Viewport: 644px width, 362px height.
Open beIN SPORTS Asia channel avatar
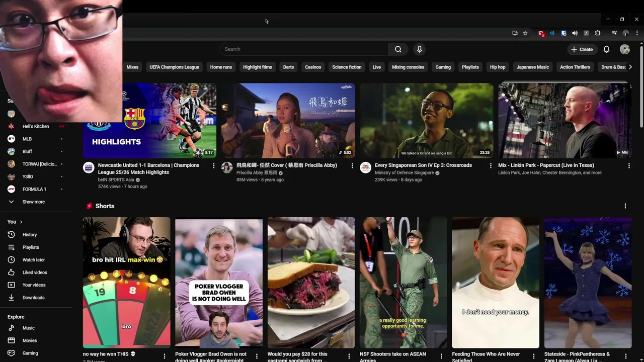[x=89, y=167]
